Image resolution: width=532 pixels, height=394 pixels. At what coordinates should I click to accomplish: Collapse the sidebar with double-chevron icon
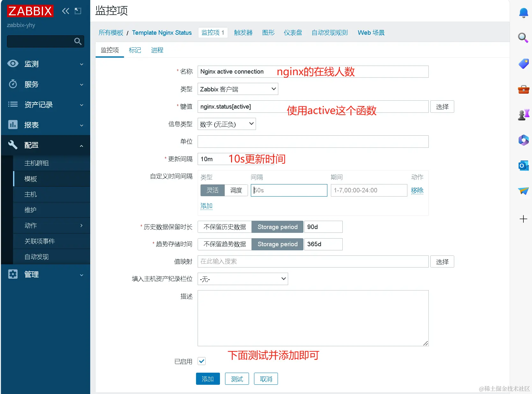[x=66, y=11]
